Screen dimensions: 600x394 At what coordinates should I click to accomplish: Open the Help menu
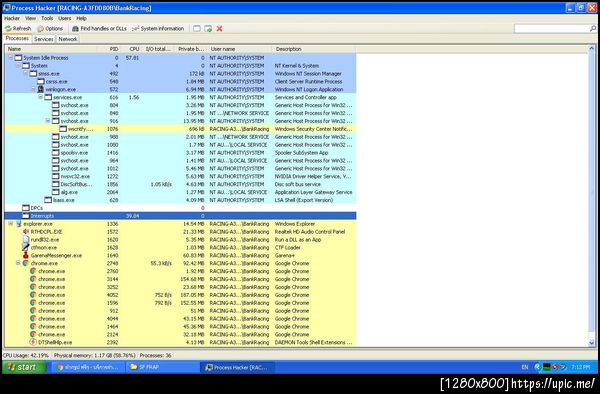82,18
